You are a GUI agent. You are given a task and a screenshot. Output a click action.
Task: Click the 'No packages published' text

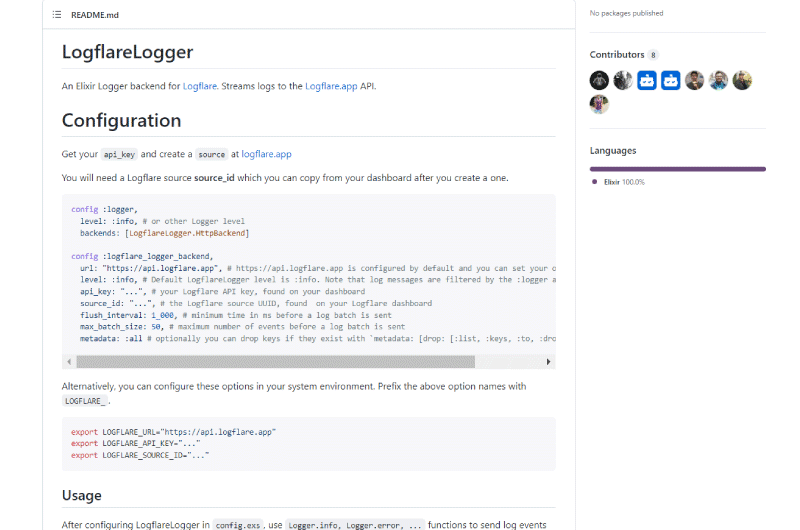[x=627, y=13]
